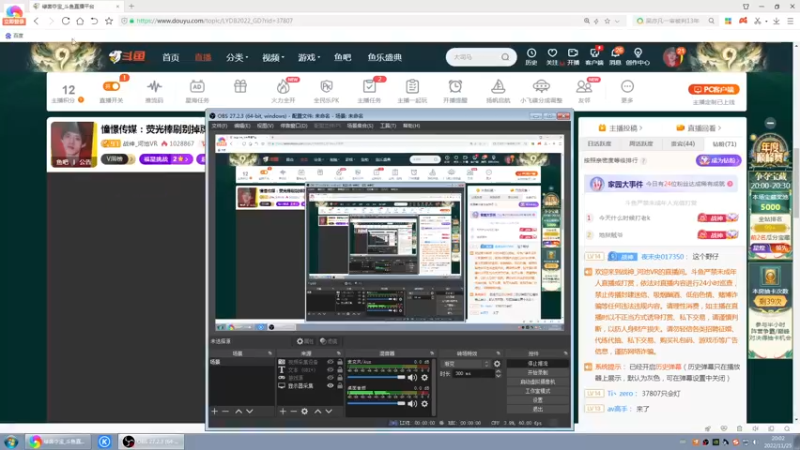Click the OBS 停止推流 button
Screen dimensions: 800x450
(x=537, y=364)
